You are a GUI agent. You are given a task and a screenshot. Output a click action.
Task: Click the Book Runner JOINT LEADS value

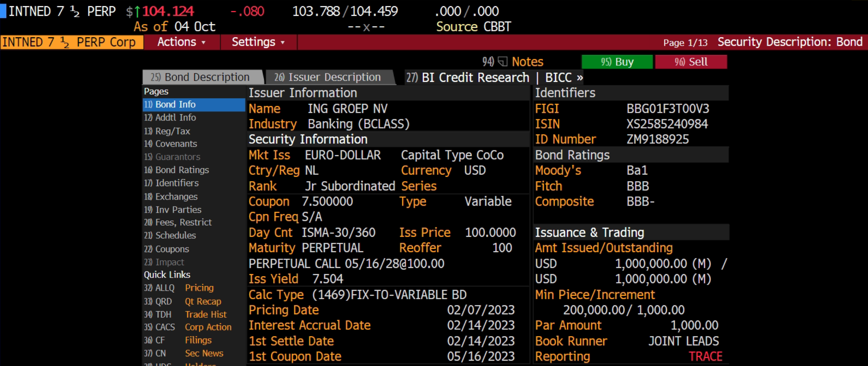(684, 341)
